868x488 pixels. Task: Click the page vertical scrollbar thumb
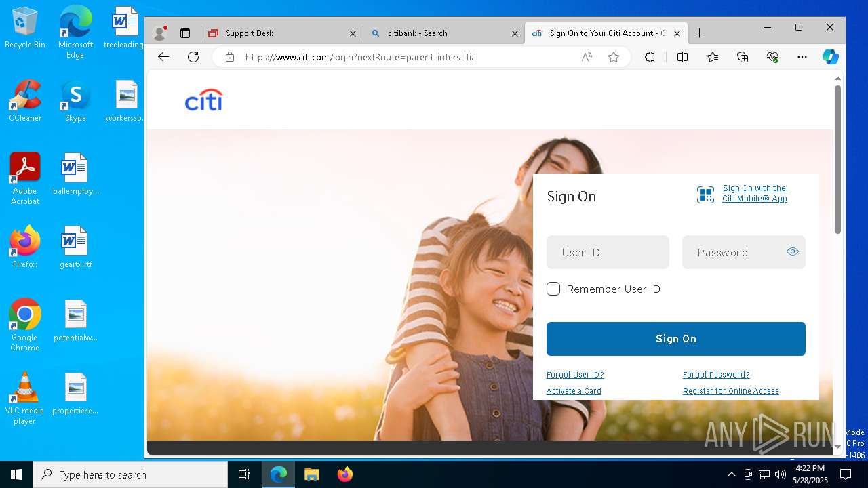(x=837, y=160)
